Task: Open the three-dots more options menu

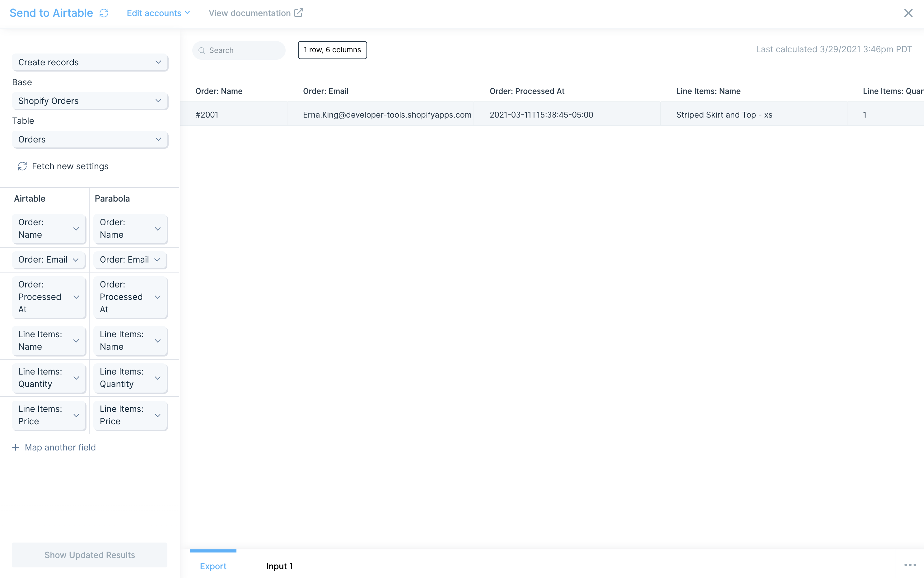Action: click(910, 565)
